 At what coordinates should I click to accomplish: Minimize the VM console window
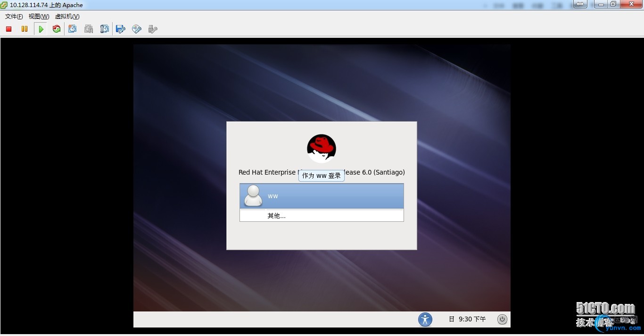tap(601, 4)
